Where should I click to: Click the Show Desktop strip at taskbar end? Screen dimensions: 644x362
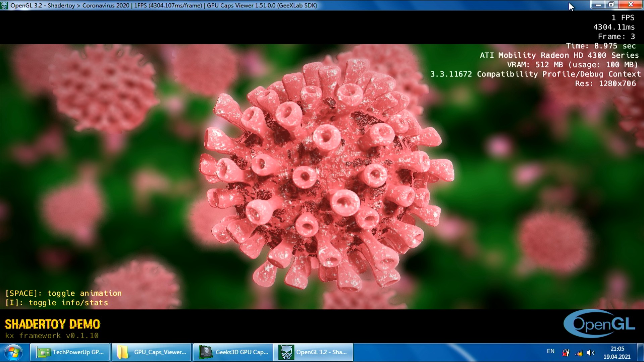click(x=640, y=352)
